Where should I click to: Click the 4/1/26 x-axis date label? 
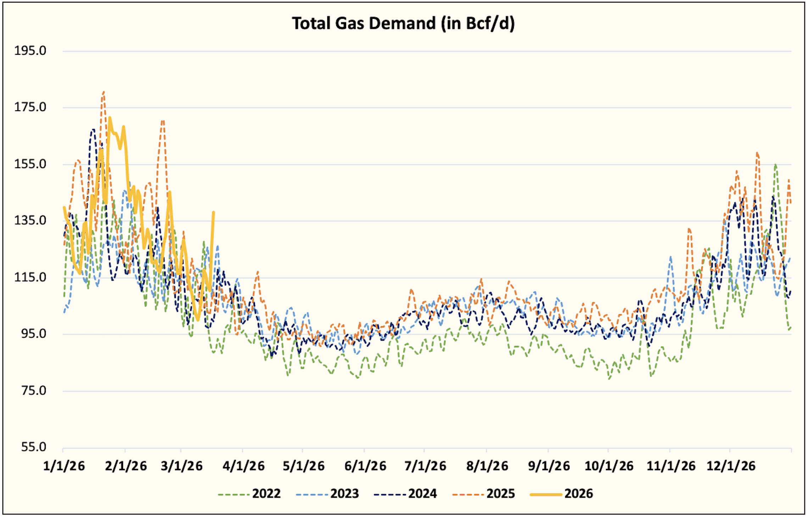point(244,466)
